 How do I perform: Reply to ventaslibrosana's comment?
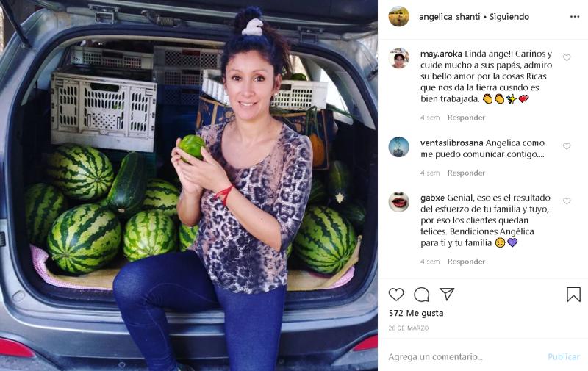click(466, 173)
